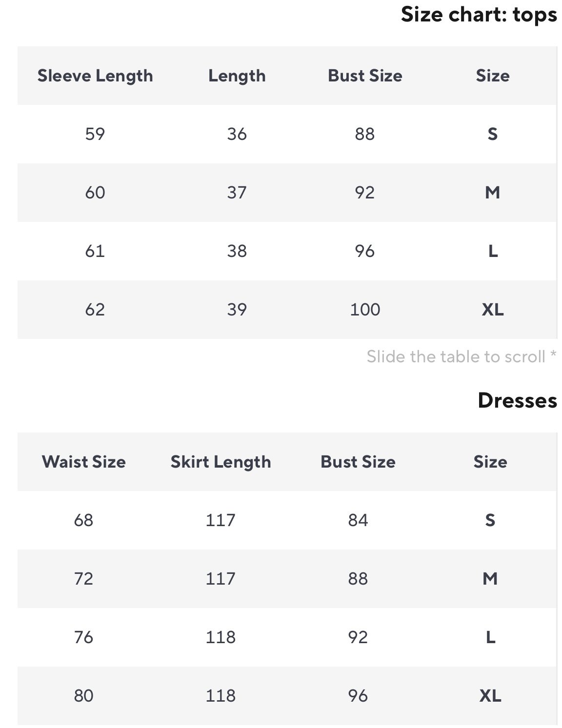The width and height of the screenshot is (562, 728).
Task: Click the waist size value 68
Action: pyautogui.click(x=84, y=520)
